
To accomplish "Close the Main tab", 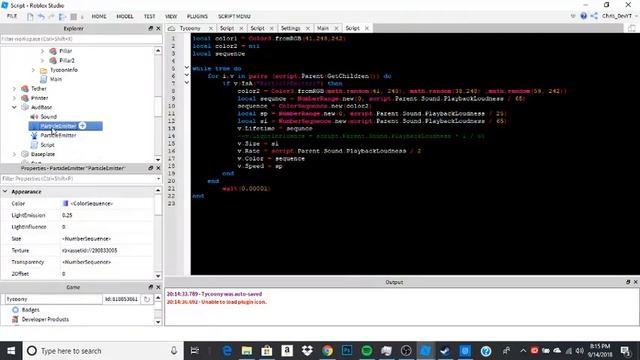I will point(336,28).
